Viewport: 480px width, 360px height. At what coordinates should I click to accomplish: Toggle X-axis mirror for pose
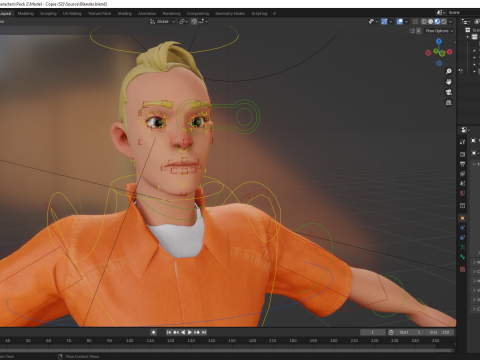tap(419, 31)
